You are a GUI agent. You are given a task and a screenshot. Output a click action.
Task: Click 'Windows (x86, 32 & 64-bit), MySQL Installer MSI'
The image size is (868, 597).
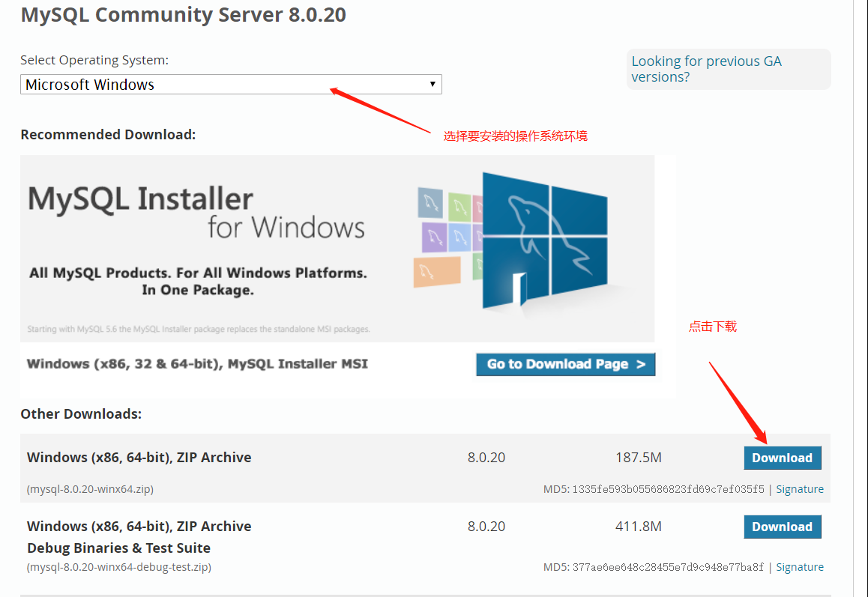(x=197, y=363)
